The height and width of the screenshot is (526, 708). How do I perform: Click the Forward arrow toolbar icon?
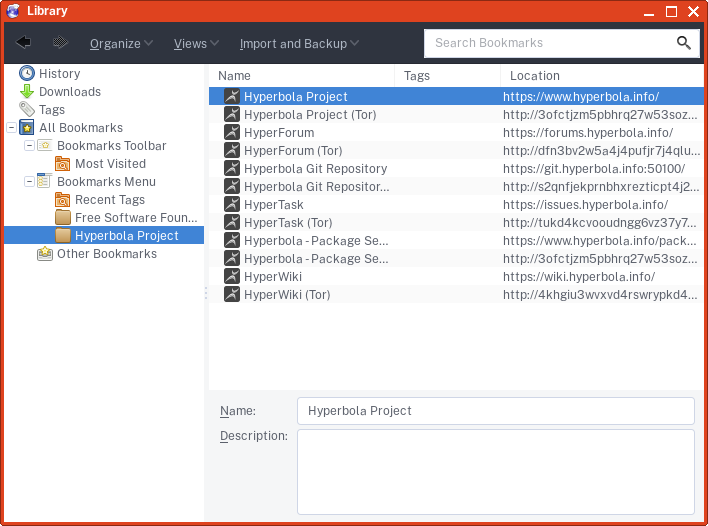click(x=60, y=43)
